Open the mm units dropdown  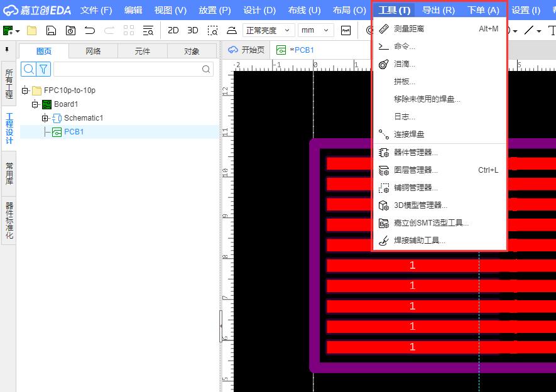[315, 30]
